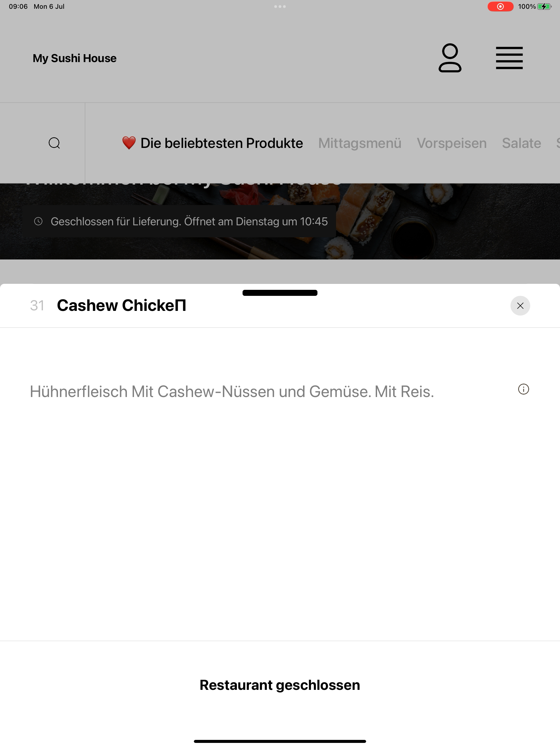Open the hamburger menu icon
560x747 pixels.
(509, 58)
